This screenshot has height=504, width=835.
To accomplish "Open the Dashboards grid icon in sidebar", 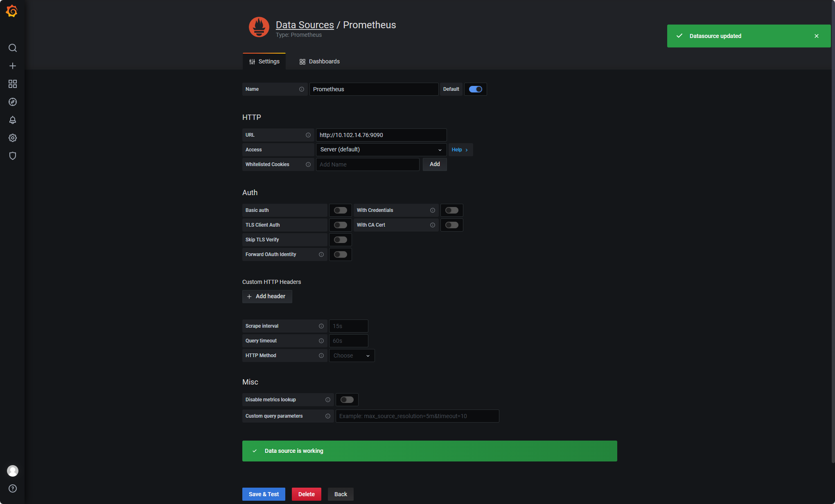I will 13,84.
